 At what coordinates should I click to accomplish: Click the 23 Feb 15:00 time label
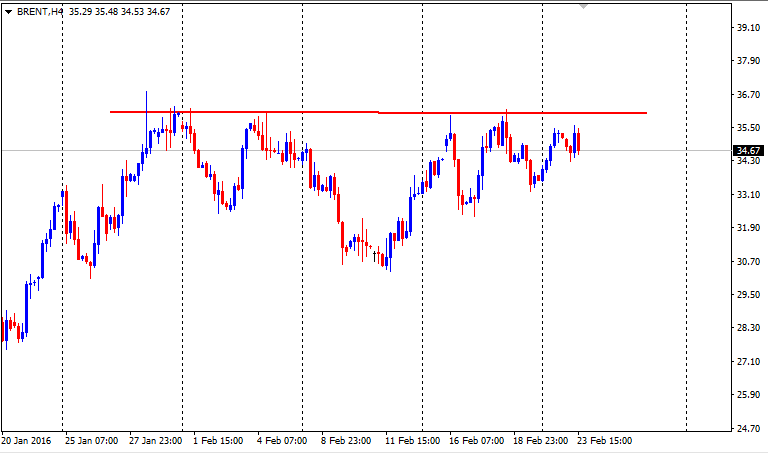pyautogui.click(x=605, y=441)
